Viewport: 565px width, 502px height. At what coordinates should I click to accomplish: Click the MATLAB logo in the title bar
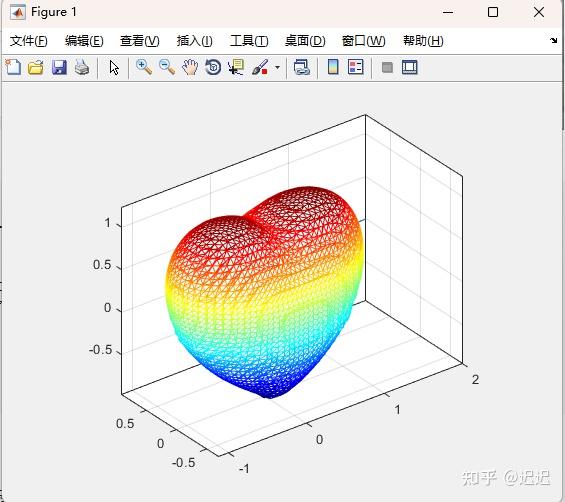(x=18, y=13)
